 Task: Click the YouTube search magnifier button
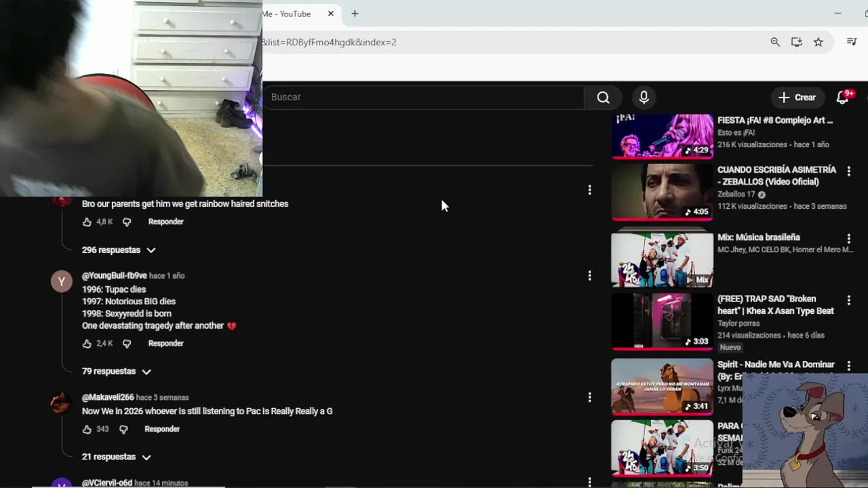point(603,98)
